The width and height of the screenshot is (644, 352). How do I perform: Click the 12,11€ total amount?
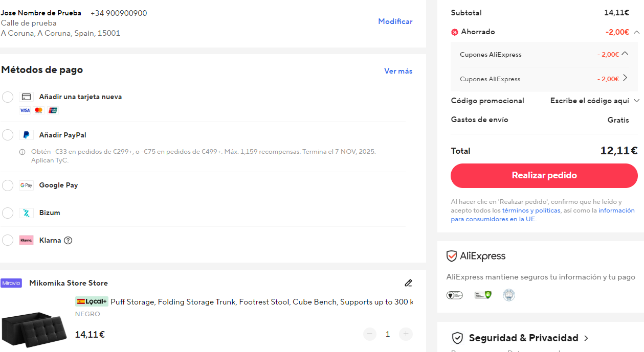point(619,151)
